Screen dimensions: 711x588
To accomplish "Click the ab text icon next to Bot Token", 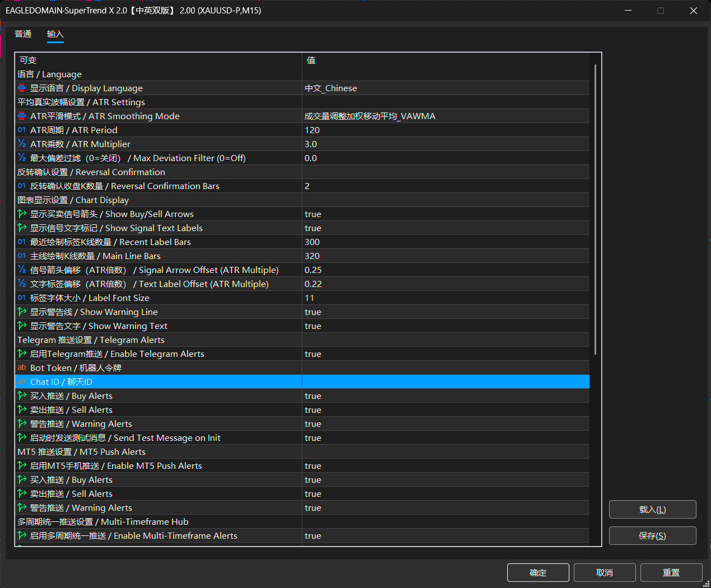I will coord(21,368).
